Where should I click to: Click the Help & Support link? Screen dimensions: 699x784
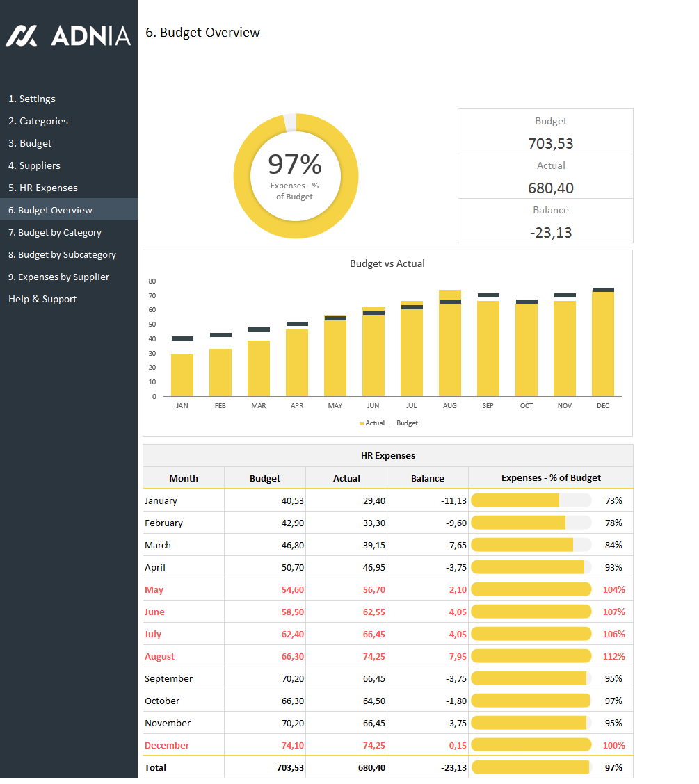42,299
